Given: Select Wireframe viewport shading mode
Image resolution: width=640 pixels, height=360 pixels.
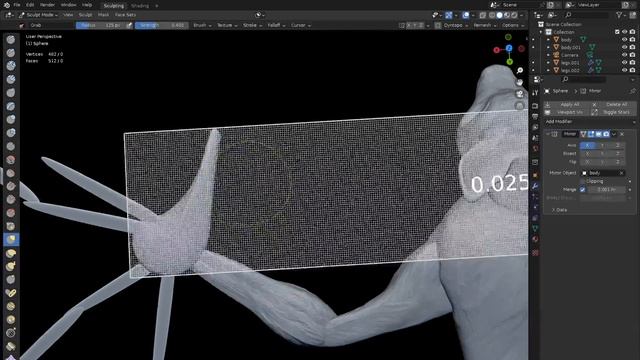Looking at the screenshot, I should tap(492, 15).
